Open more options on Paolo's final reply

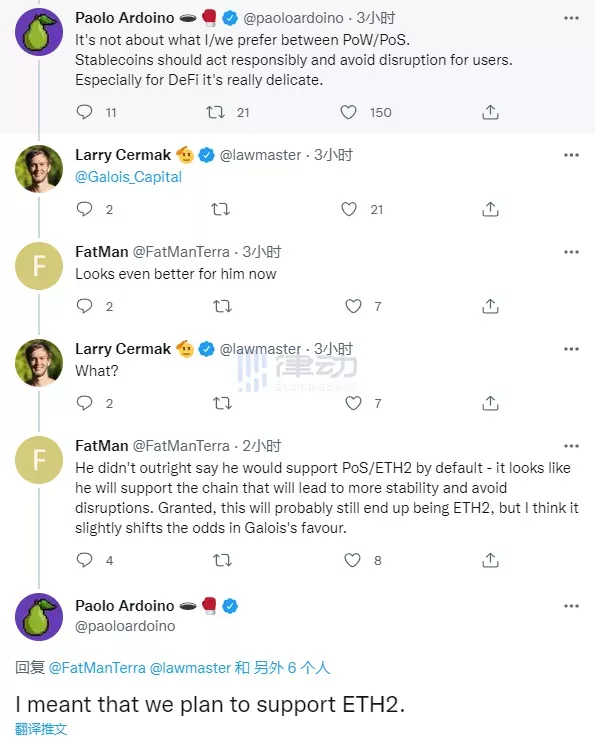click(571, 606)
